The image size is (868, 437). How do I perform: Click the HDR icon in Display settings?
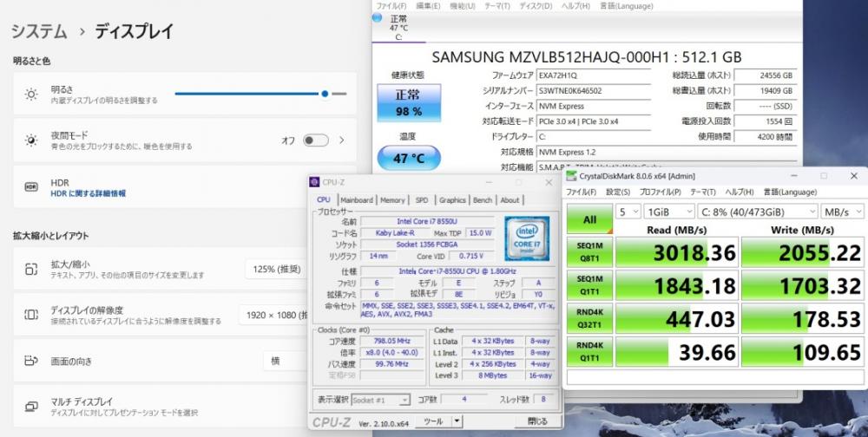coord(31,187)
